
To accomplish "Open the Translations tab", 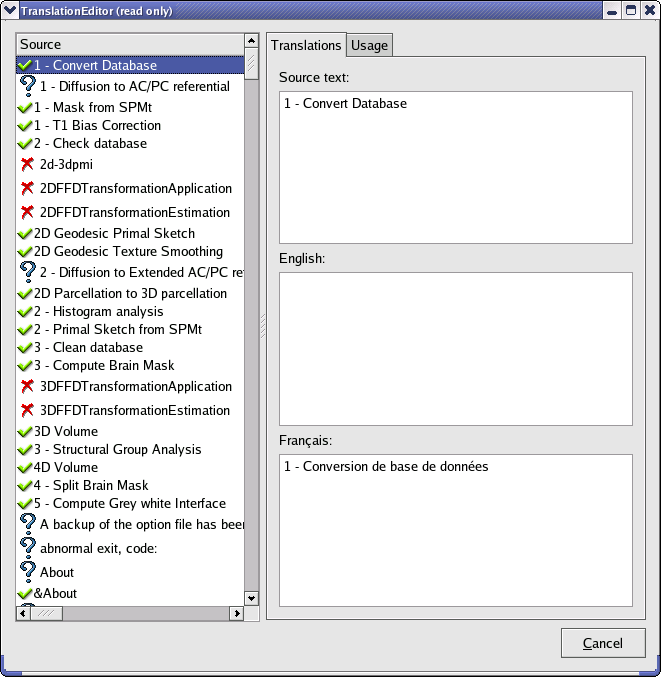I will coord(306,45).
